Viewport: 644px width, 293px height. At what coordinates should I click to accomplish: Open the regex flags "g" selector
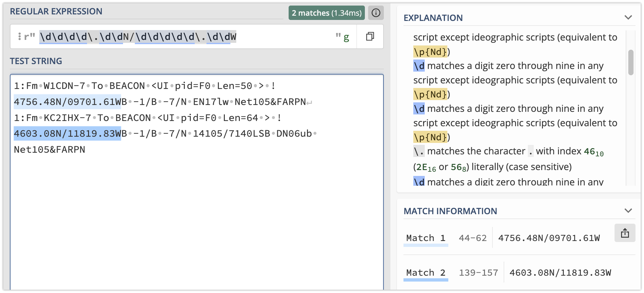tap(346, 37)
